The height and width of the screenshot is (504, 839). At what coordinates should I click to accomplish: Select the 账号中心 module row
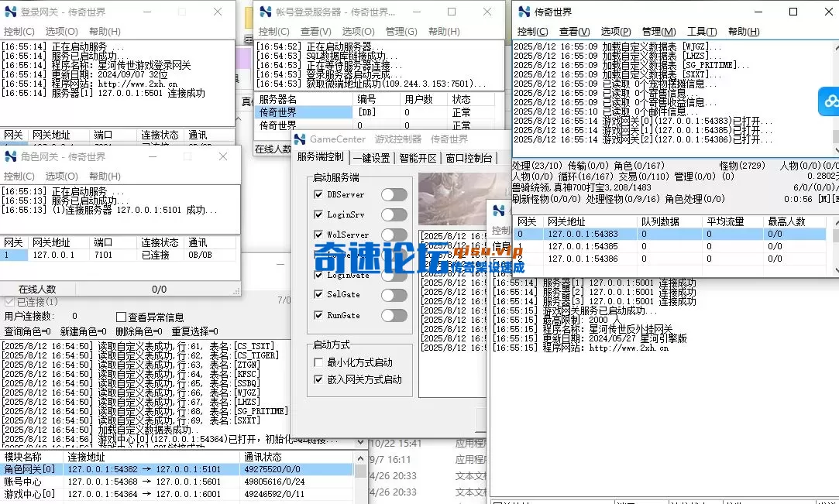pos(177,482)
